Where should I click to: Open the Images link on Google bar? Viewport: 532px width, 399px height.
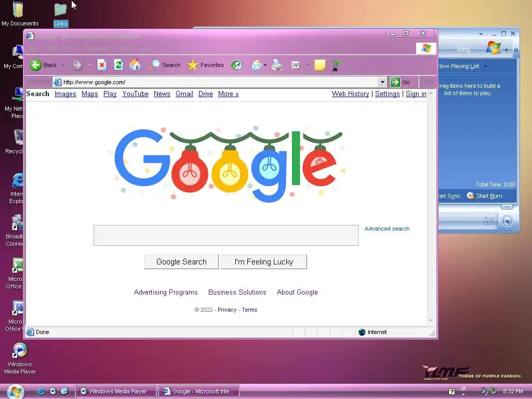click(65, 94)
